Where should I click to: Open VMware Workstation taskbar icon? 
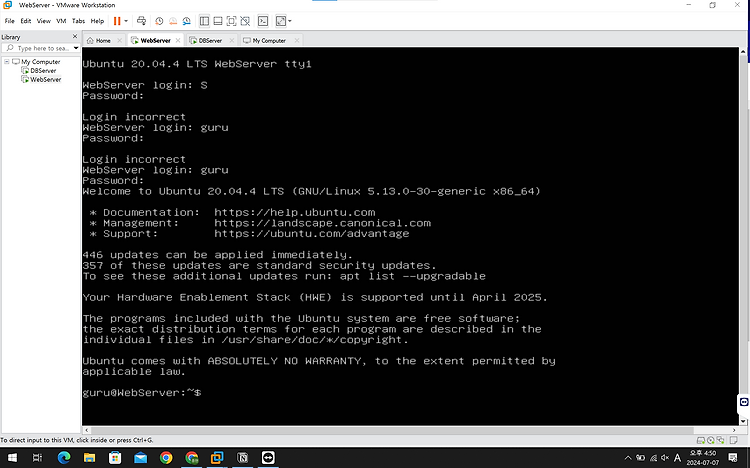pos(217,458)
